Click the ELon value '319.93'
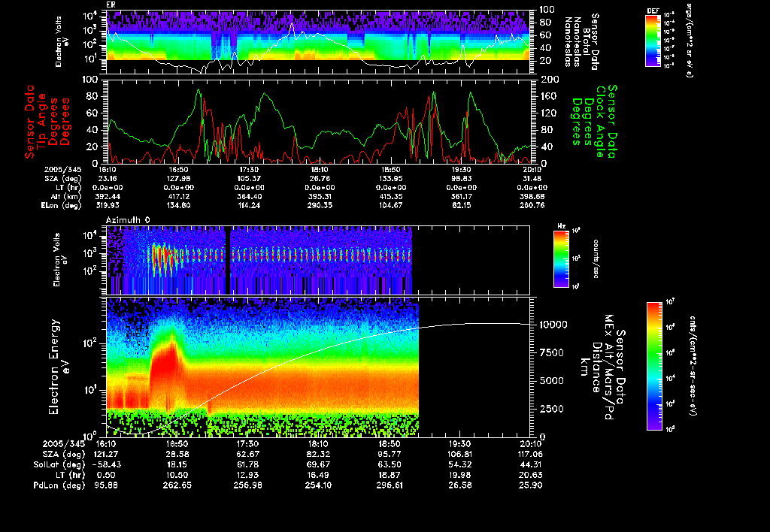The width and height of the screenshot is (770, 532). (108, 206)
